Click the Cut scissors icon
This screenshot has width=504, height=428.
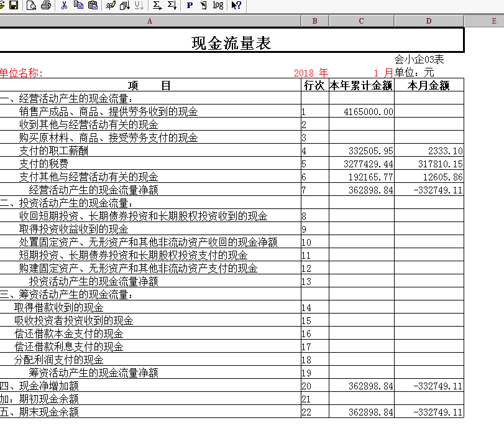tap(64, 5)
